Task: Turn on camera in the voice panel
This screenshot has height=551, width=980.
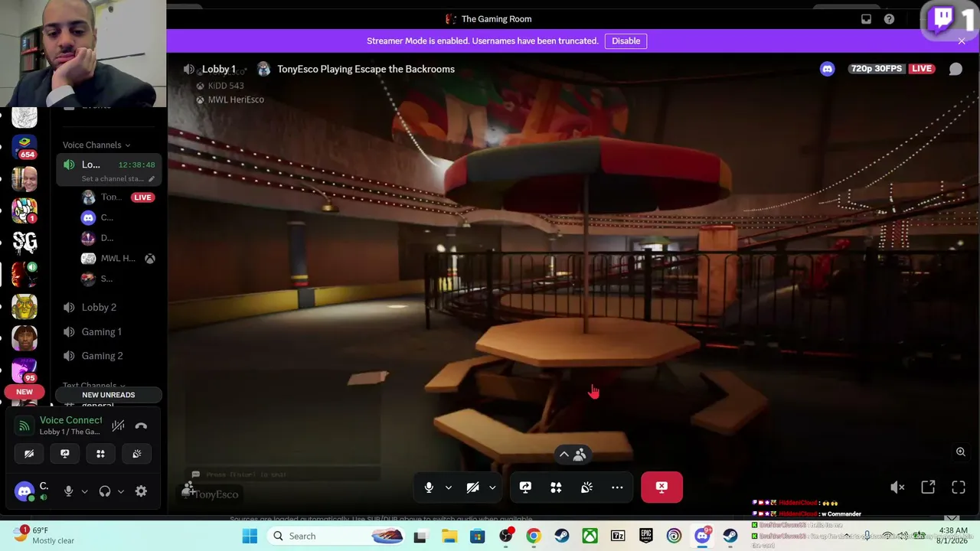Action: click(29, 454)
